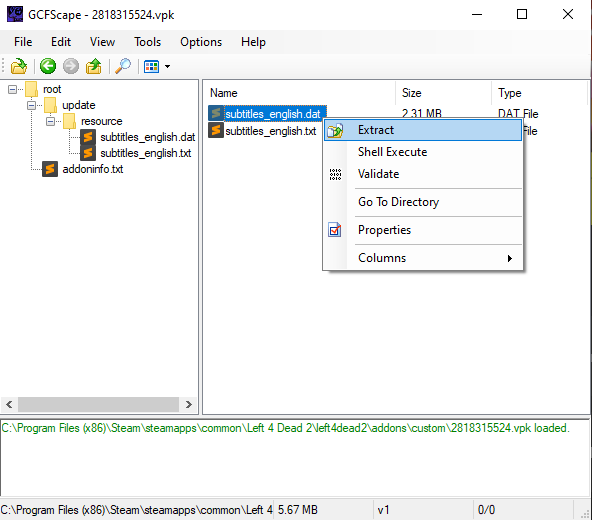Screen dimensions: 592x520
Task: Select subtitles_english.txt in the file list
Action: (x=270, y=131)
